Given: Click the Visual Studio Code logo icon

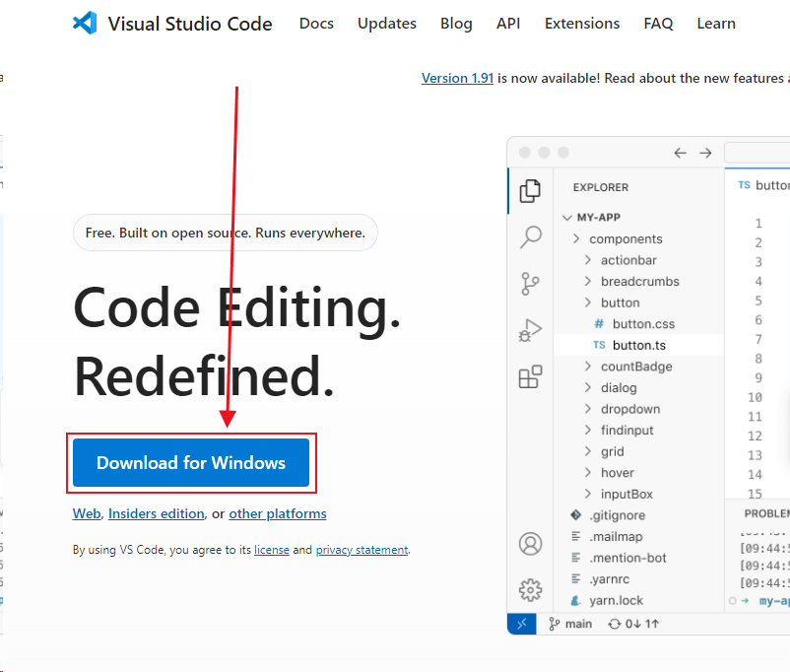Looking at the screenshot, I should click(85, 23).
